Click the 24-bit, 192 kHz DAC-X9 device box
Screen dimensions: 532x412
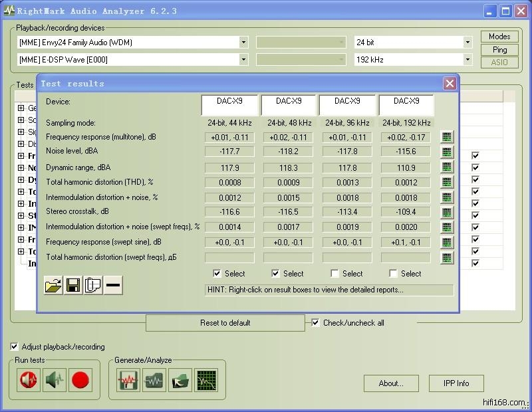[x=406, y=105]
